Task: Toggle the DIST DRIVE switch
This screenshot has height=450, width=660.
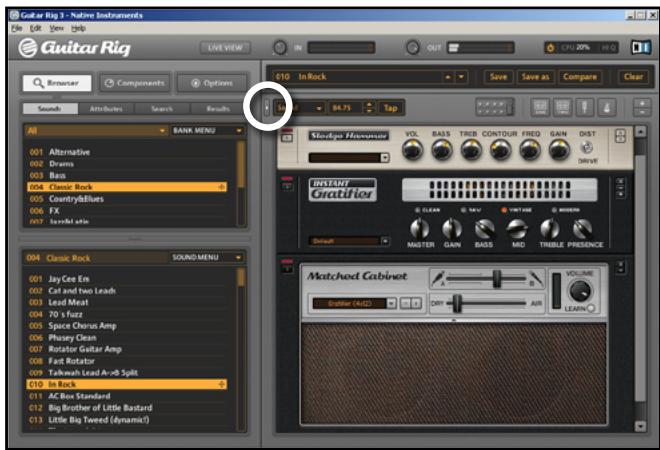Action: coord(586,148)
